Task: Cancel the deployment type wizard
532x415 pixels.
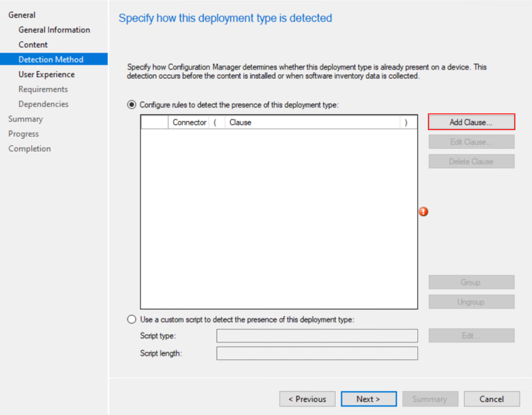Action: click(x=491, y=399)
